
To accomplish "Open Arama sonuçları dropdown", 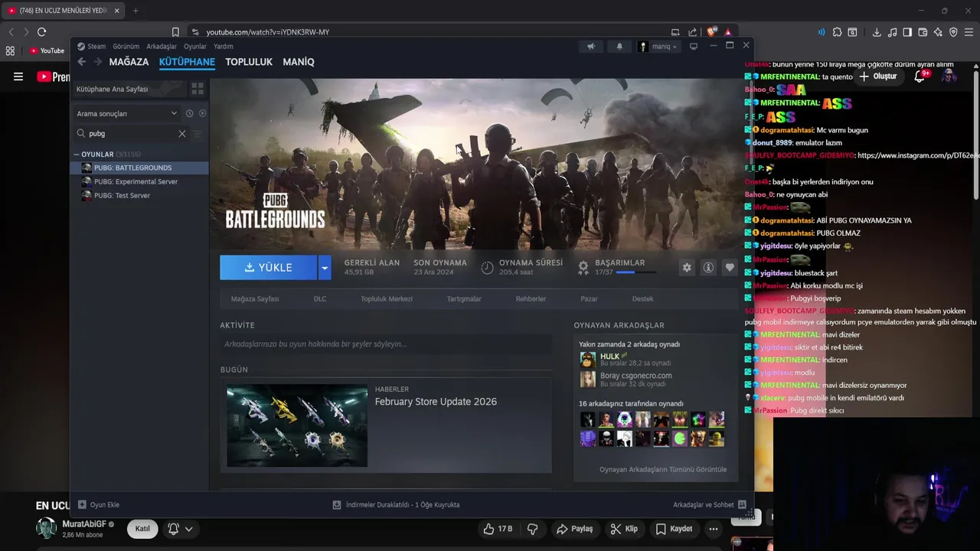I will point(126,113).
